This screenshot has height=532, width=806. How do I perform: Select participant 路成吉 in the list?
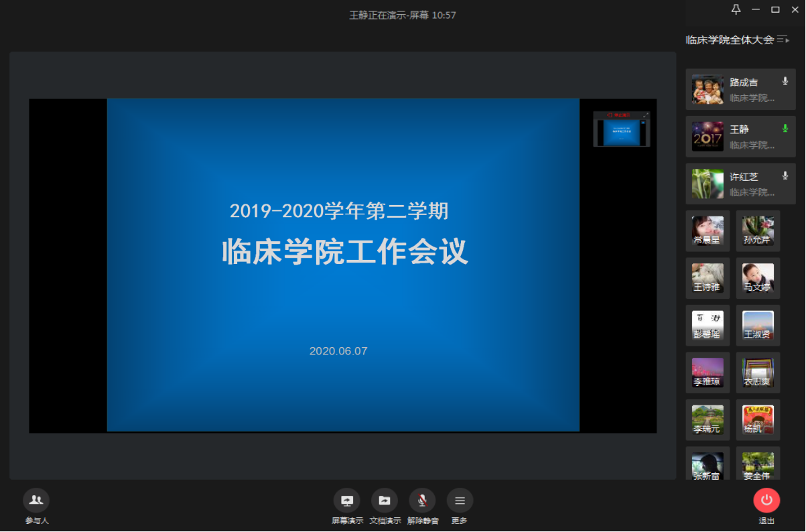(740, 89)
